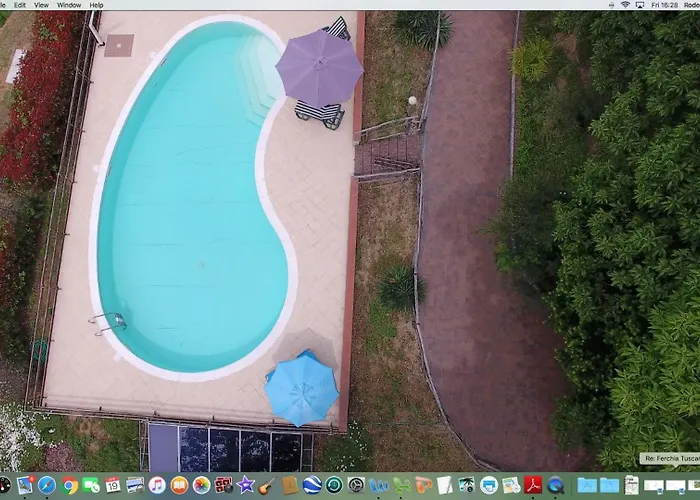The image size is (700, 500).
Task: Open the View menu
Action: 41,5
